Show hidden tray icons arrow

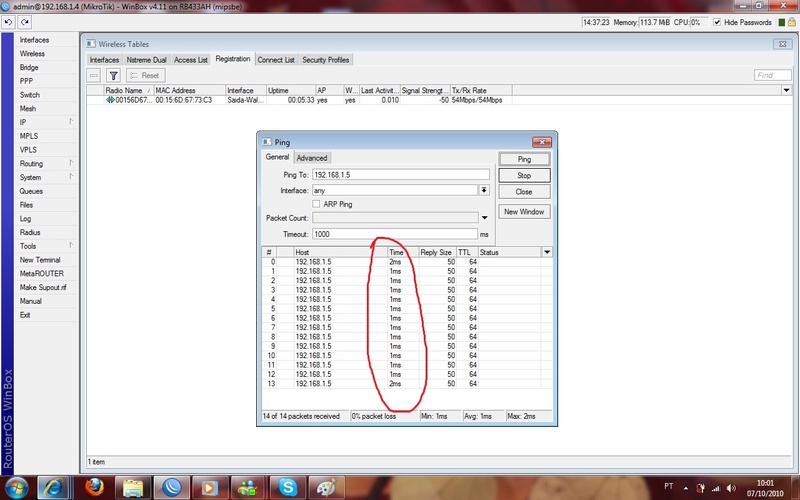pos(686,488)
